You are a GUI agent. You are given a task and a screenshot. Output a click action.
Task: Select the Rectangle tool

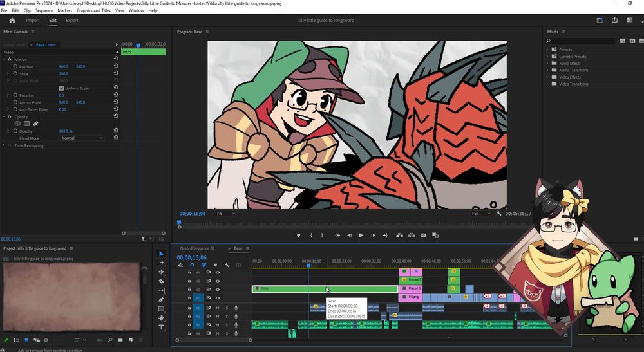click(161, 309)
